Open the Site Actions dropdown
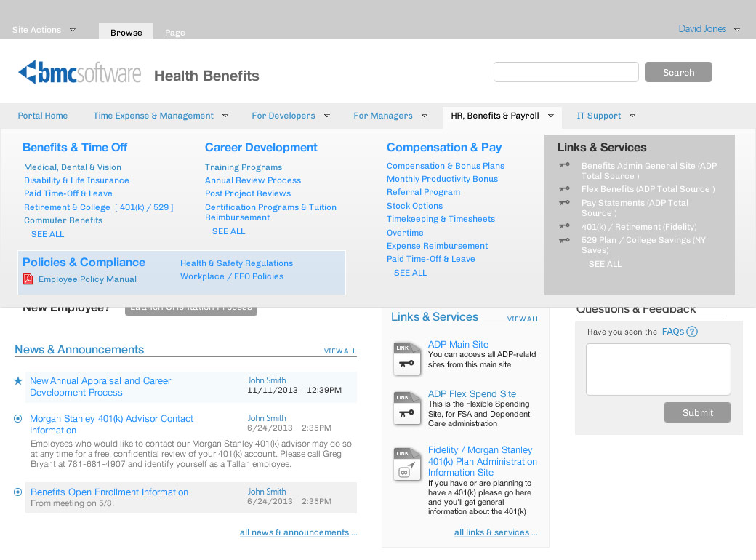The width and height of the screenshot is (756, 560). (44, 30)
